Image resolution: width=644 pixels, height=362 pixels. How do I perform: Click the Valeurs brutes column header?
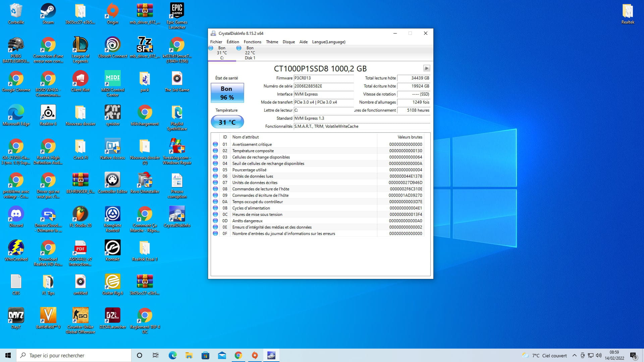point(400,137)
